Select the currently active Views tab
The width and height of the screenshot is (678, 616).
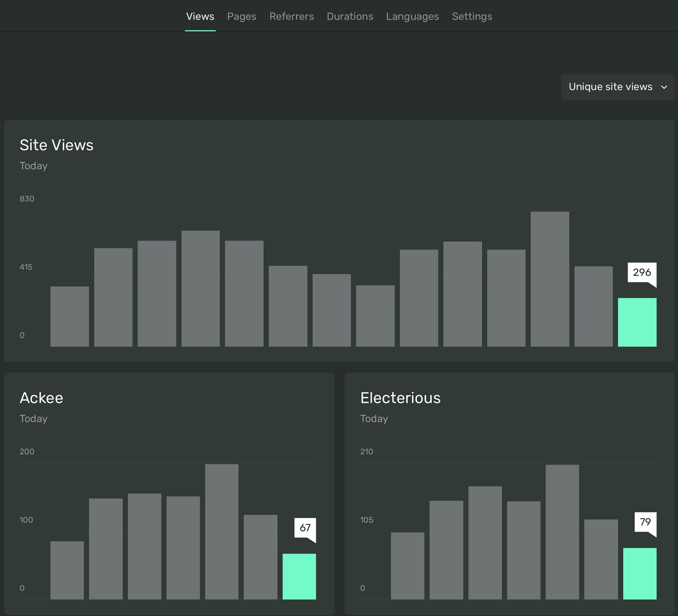click(200, 16)
